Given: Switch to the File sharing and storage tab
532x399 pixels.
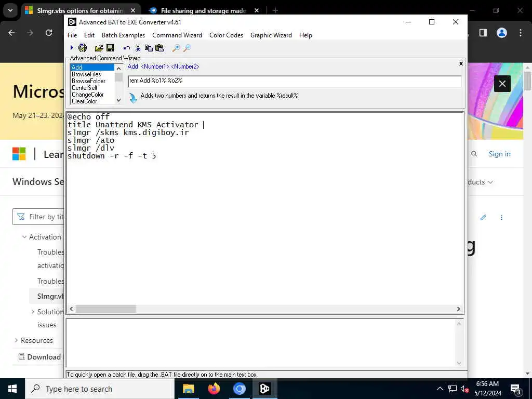Looking at the screenshot, I should pos(203,10).
